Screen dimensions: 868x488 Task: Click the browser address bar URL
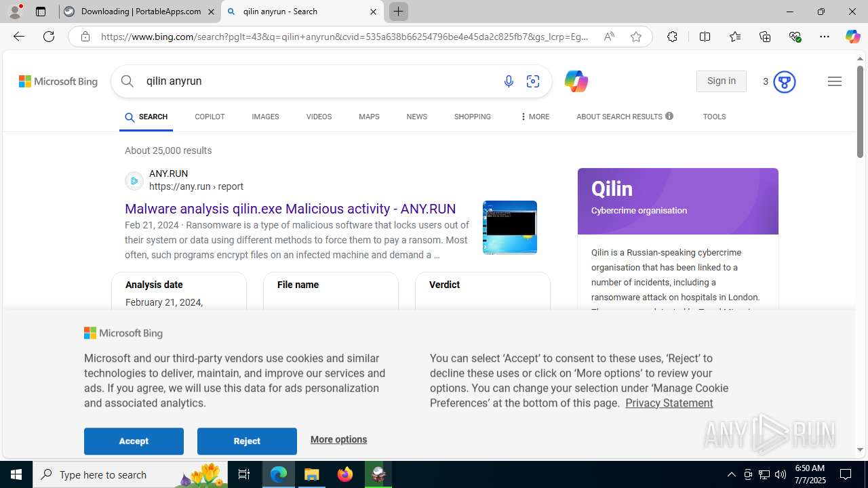click(344, 37)
